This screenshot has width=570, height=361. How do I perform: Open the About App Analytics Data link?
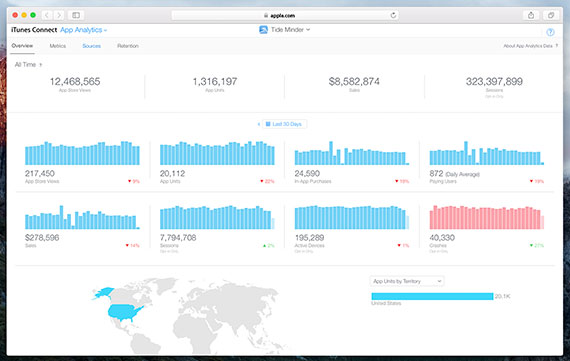(530, 46)
